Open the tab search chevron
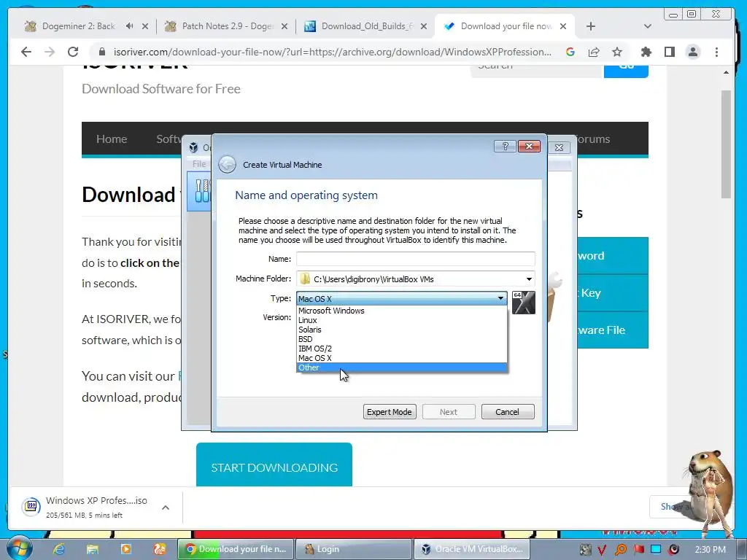Image resolution: width=747 pixels, height=560 pixels. (x=648, y=26)
